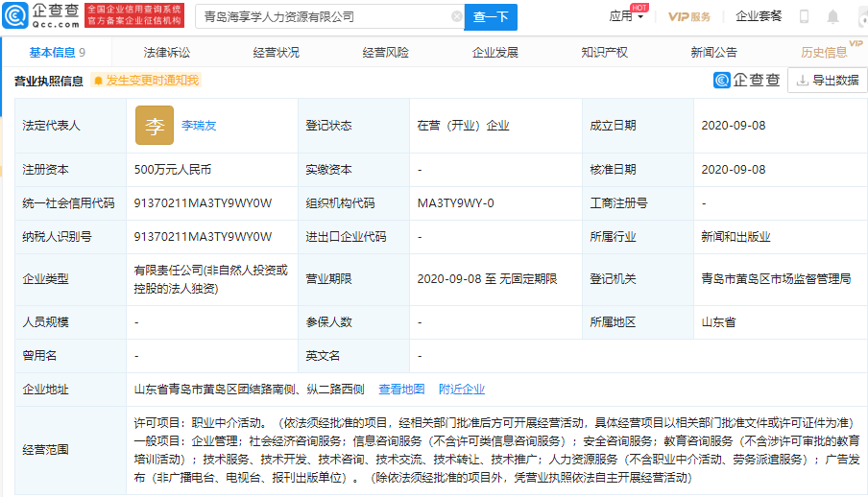Open the 企业发展 tab
The width and height of the screenshot is (868, 497).
(495, 53)
